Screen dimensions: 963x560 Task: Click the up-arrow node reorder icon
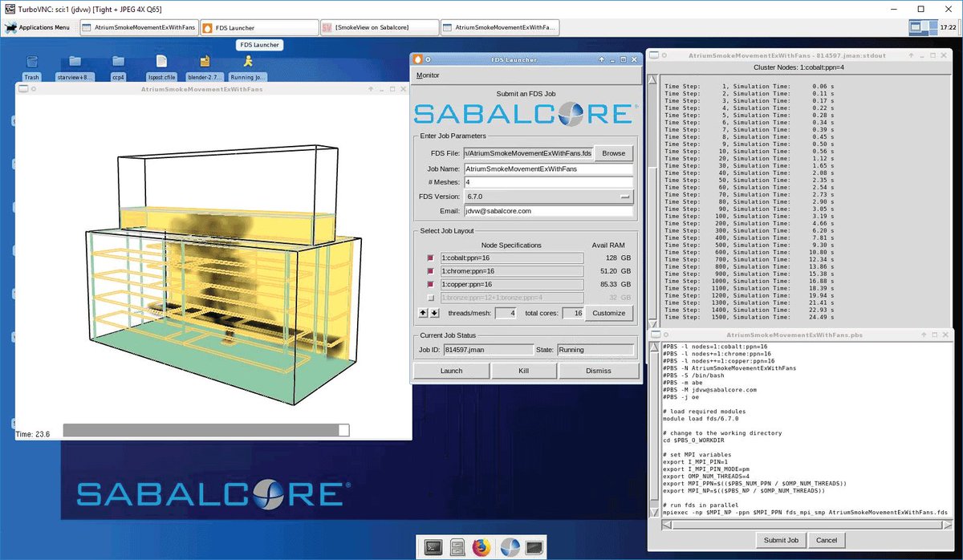[423, 313]
